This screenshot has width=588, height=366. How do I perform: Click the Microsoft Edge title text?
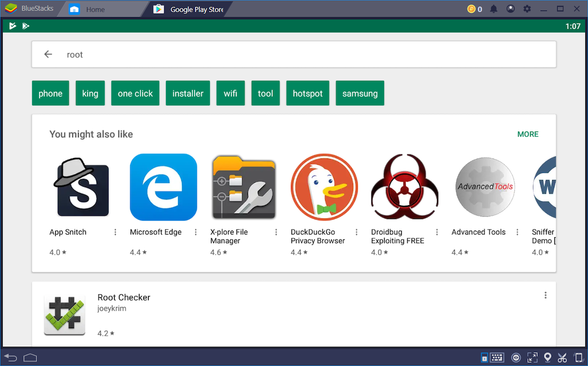155,232
